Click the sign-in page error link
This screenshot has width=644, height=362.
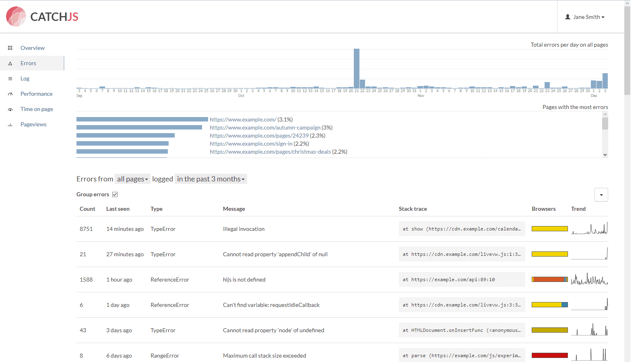(x=250, y=144)
